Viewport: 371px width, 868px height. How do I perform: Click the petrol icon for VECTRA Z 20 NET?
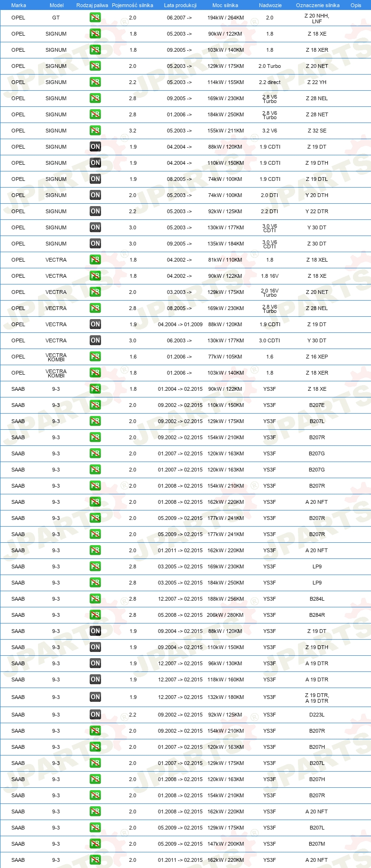[95, 292]
